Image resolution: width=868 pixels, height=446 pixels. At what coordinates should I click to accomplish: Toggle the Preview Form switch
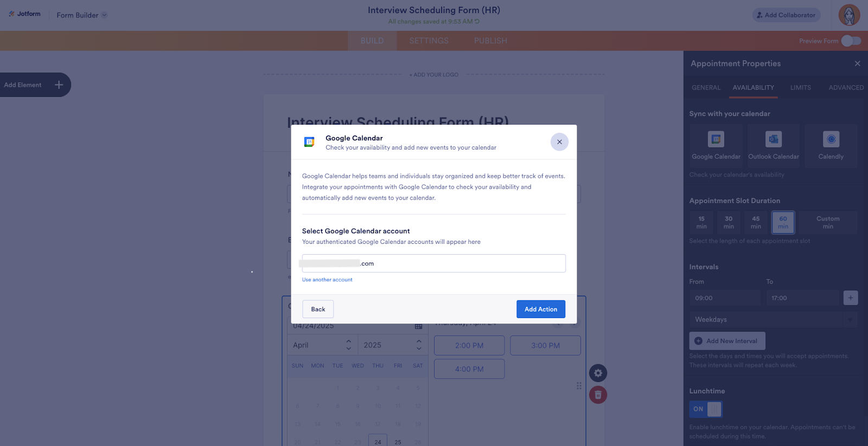pyautogui.click(x=851, y=41)
